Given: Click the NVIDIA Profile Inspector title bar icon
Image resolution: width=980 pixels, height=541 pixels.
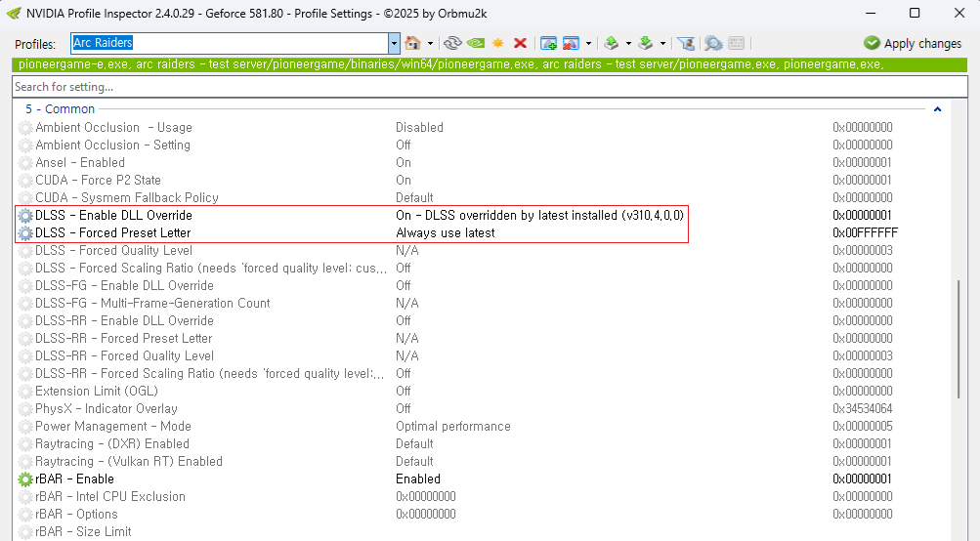Looking at the screenshot, I should (x=13, y=13).
